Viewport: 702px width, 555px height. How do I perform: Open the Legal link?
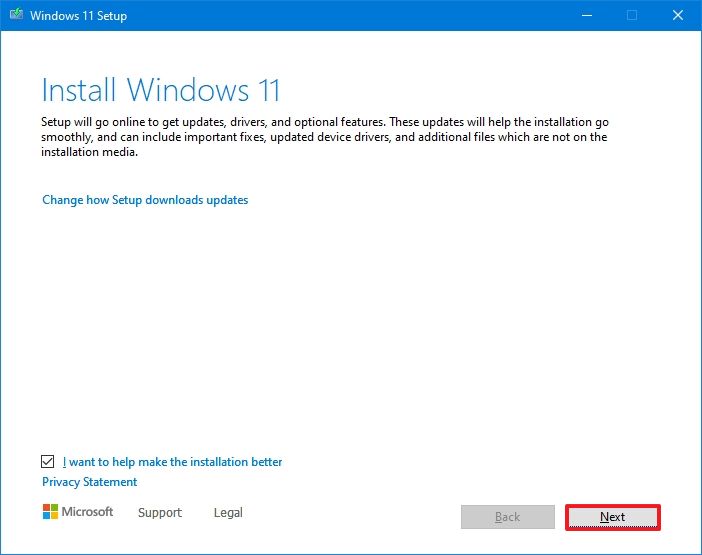point(228,512)
